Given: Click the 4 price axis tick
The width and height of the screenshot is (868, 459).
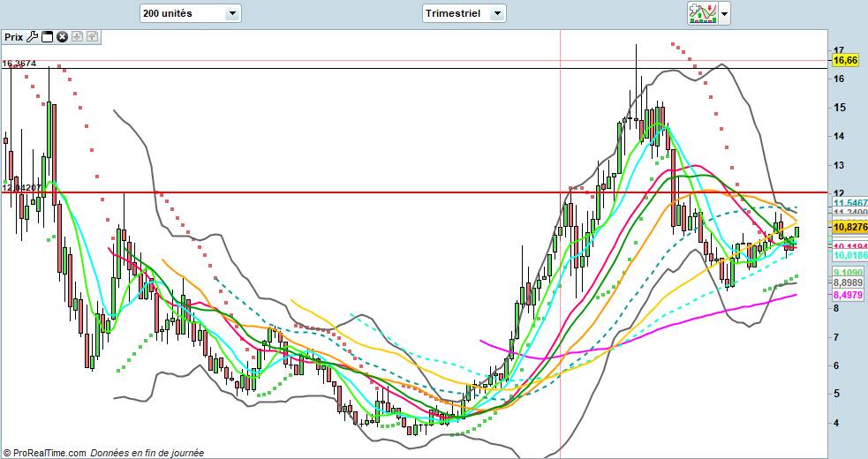Looking at the screenshot, I should coord(836,423).
